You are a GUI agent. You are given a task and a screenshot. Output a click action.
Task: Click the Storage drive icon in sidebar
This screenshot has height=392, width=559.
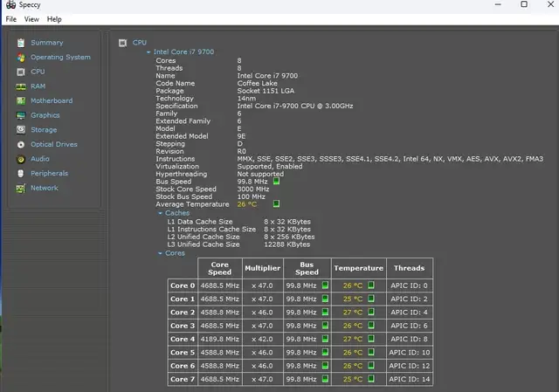click(x=21, y=130)
